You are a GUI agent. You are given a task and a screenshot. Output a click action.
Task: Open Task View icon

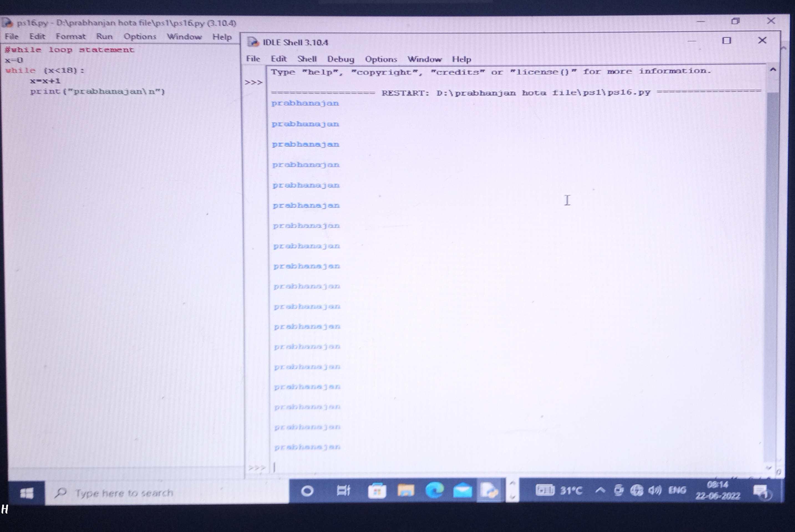tap(343, 491)
